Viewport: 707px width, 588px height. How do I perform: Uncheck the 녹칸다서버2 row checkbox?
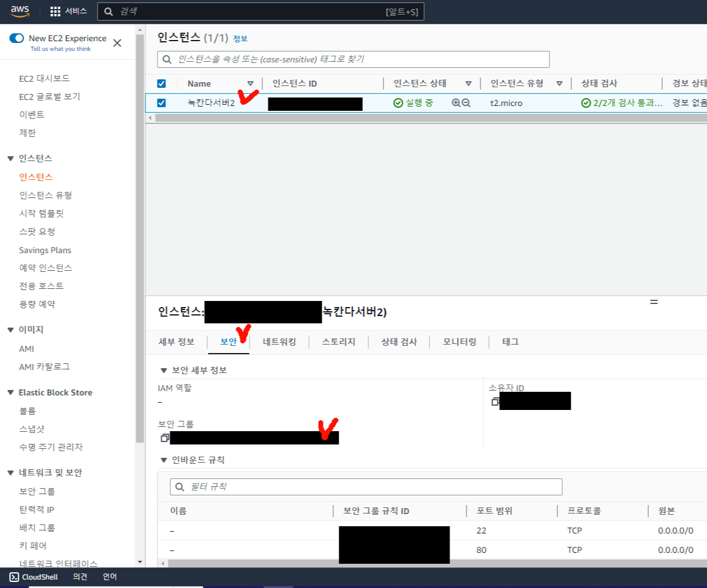161,103
